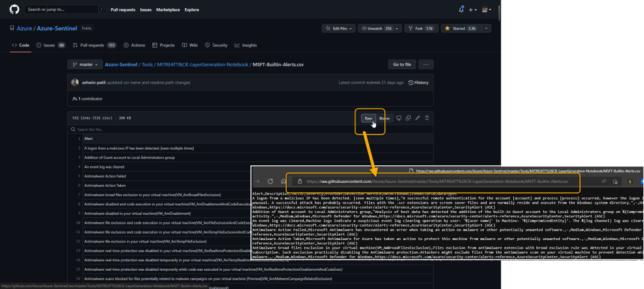Open MITREATT&CK-LayerGeneration-Notebook breadcrumb
644x289 pixels.
point(203,65)
